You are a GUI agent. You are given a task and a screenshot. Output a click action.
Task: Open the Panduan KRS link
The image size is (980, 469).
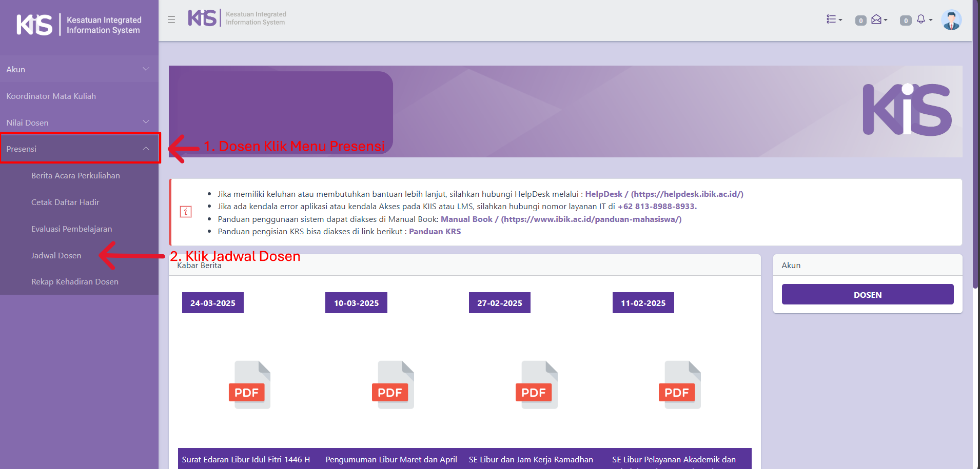pos(435,231)
